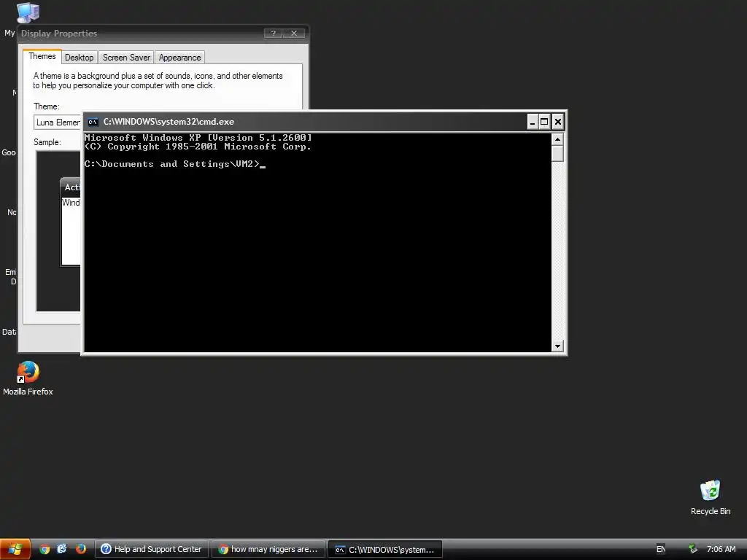Click the cmd scrollbar thumb
This screenshot has height=560, width=747.
[x=557, y=154]
